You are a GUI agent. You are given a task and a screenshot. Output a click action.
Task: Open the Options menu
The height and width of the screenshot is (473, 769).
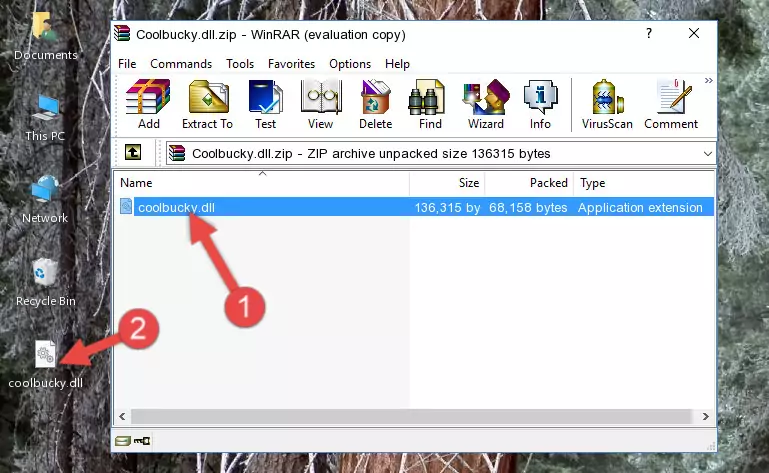click(x=350, y=64)
